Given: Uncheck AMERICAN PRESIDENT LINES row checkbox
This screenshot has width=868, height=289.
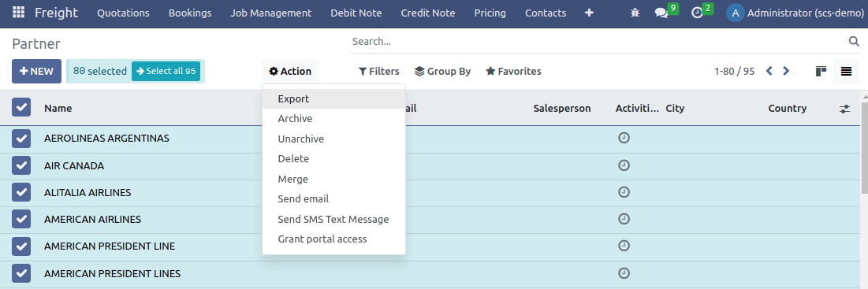Looking at the screenshot, I should point(21,273).
